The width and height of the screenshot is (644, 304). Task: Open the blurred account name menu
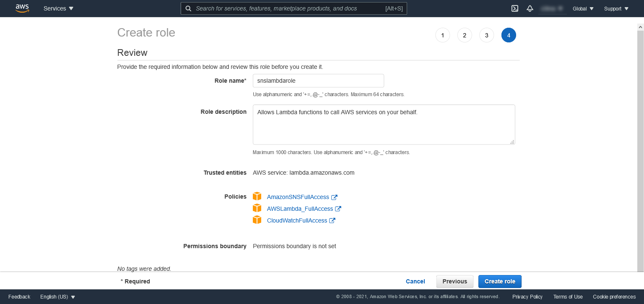[552, 8]
